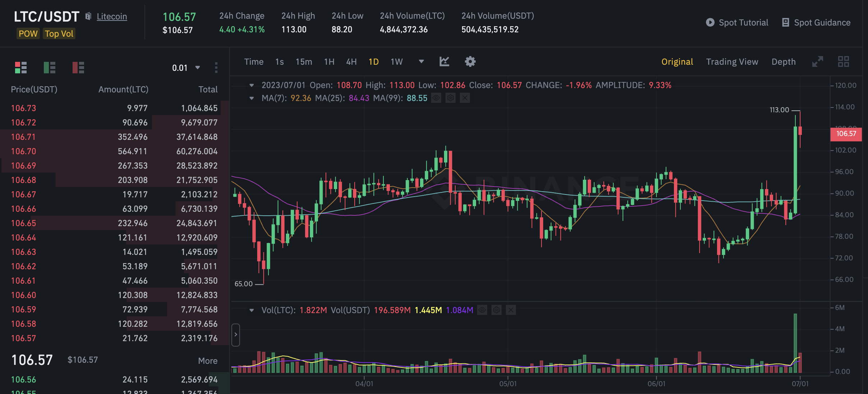868x394 pixels.
Task: Collapse the MA indicator legend arrow
Action: (x=251, y=98)
